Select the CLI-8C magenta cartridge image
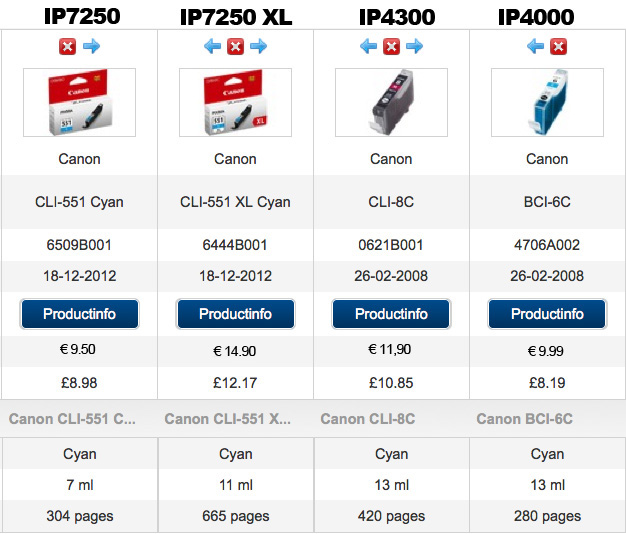The image size is (626, 534). (391, 103)
